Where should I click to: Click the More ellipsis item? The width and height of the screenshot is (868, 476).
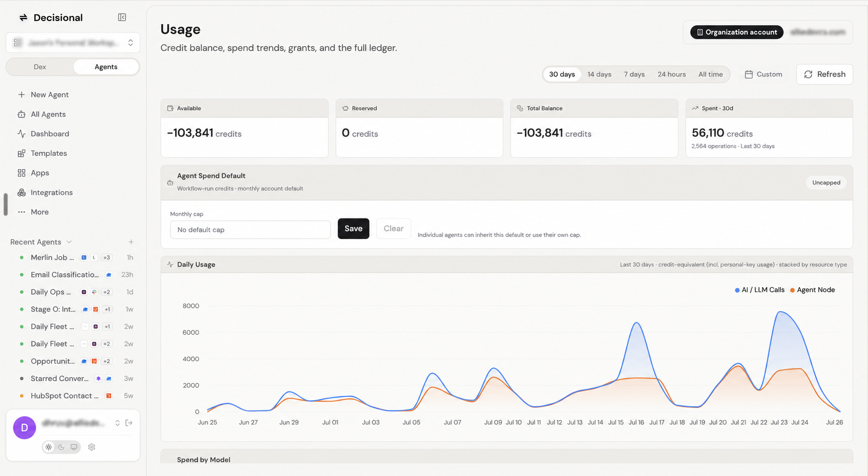click(39, 212)
